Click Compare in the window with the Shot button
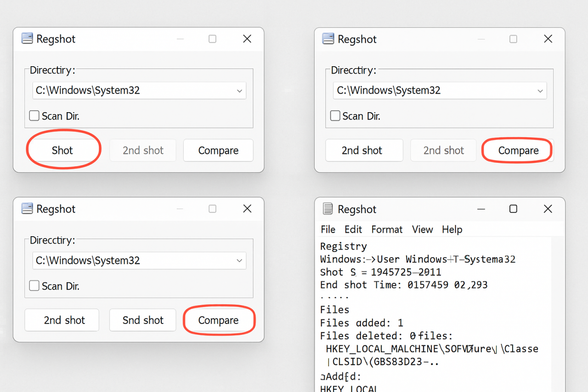588x392 pixels. 218,150
